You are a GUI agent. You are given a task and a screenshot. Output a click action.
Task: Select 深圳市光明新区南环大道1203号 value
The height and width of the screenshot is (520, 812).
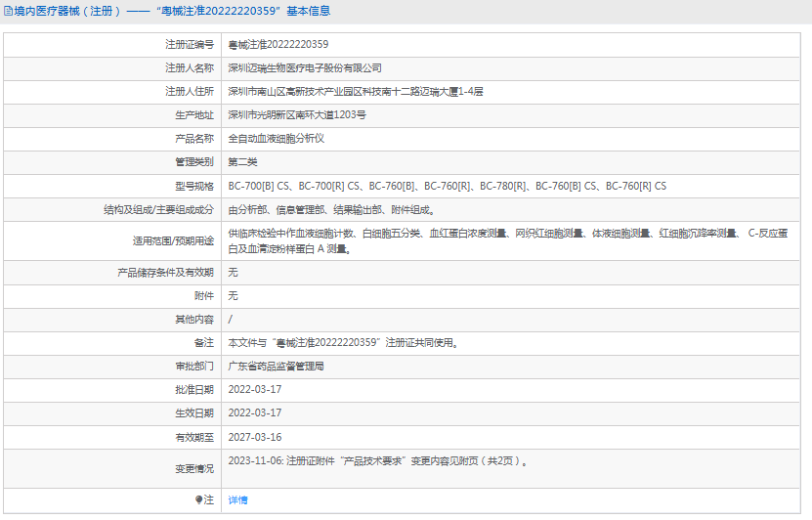[297, 115]
